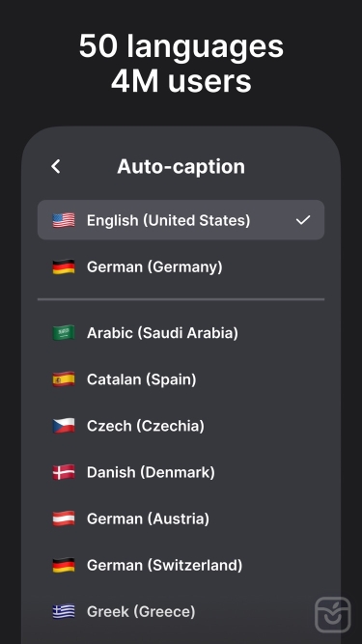Screen dimensions: 362x644
Task: Tap the Austria flag icon
Action: (x=64, y=518)
